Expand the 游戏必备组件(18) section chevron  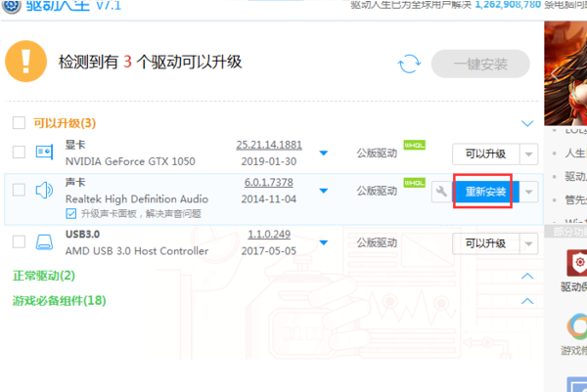pos(527,301)
